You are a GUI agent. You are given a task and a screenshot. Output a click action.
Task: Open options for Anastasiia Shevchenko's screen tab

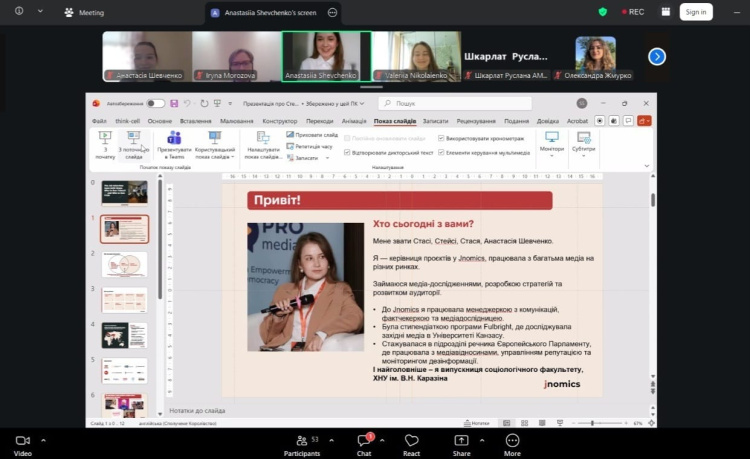pyautogui.click(x=332, y=13)
